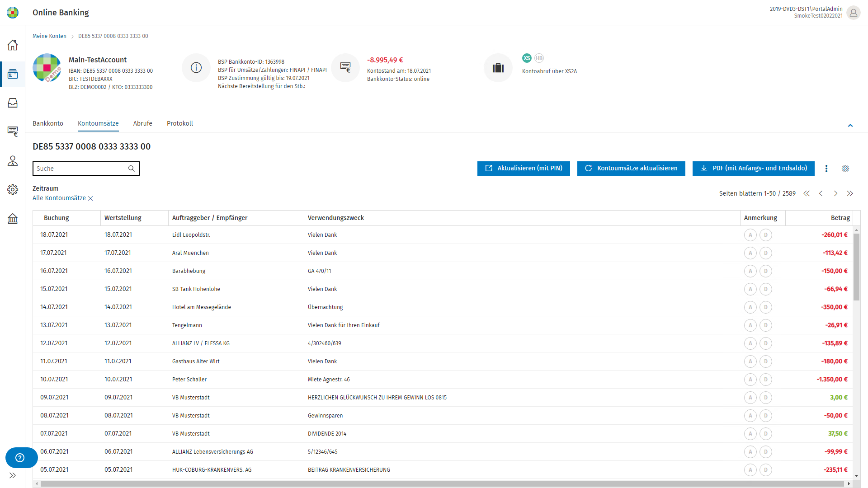Go to the previous page
Viewport: 868px width, 488px height.
tap(821, 193)
